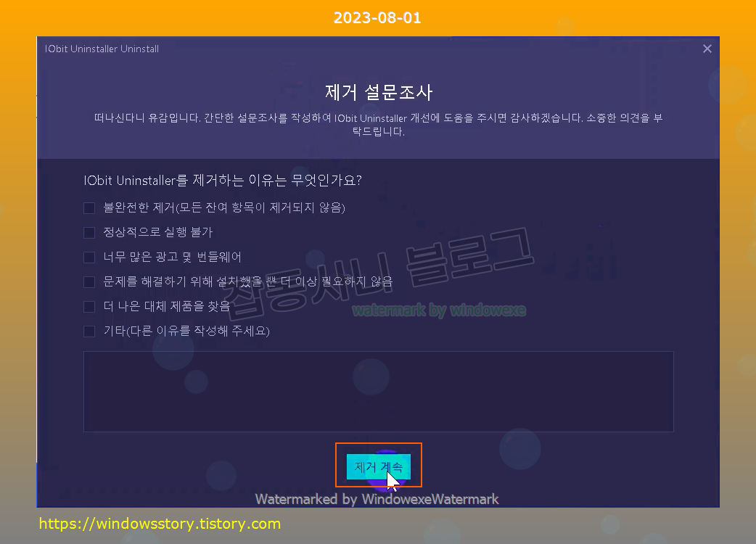Click the "IObit Uninstaller Uninstall" title text
The height and width of the screenshot is (544, 756).
point(102,49)
